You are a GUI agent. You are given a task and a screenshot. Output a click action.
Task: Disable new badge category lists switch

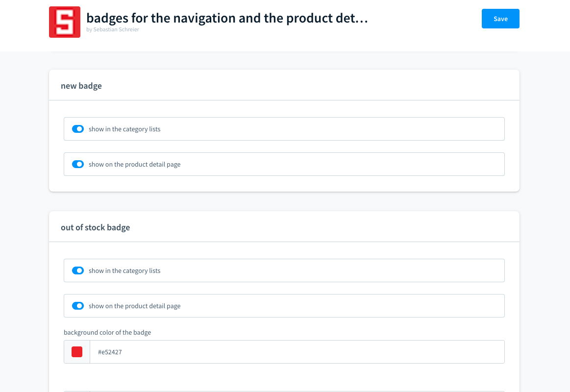(x=78, y=129)
